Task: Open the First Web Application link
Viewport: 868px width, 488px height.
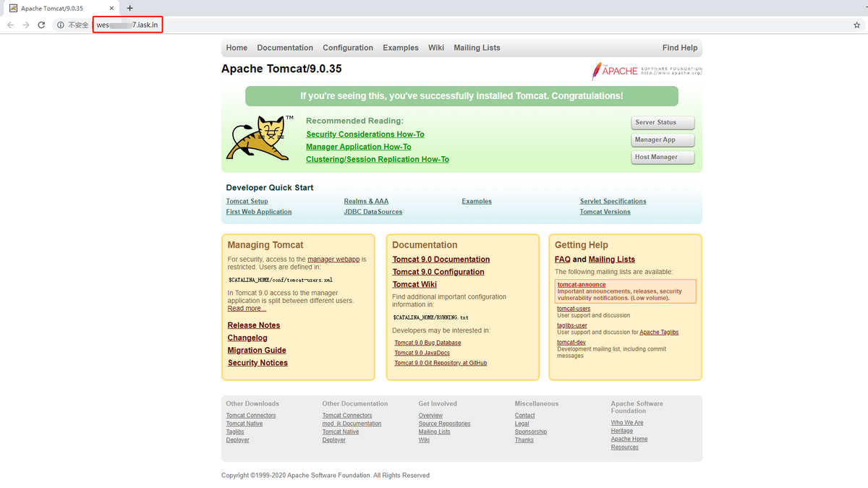Action: pos(259,212)
